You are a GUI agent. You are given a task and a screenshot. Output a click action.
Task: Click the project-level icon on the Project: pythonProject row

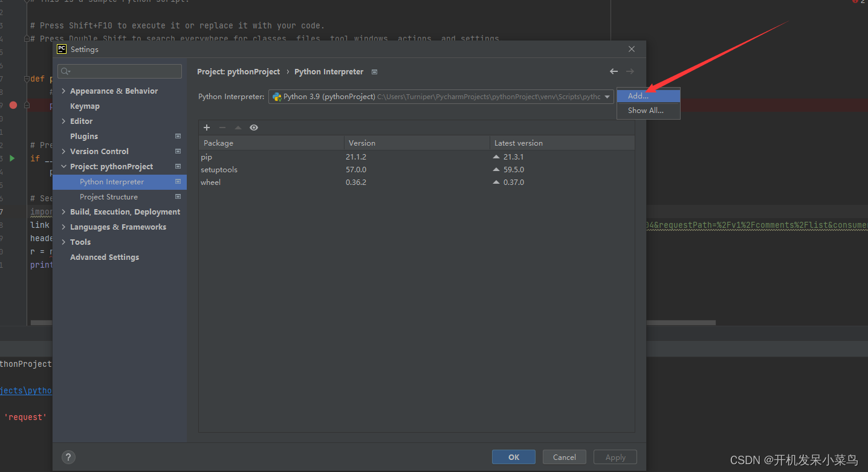178,166
